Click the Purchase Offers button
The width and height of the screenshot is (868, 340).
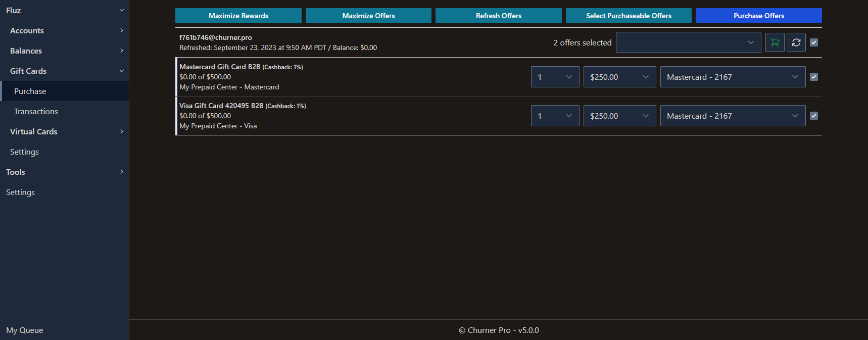758,16
